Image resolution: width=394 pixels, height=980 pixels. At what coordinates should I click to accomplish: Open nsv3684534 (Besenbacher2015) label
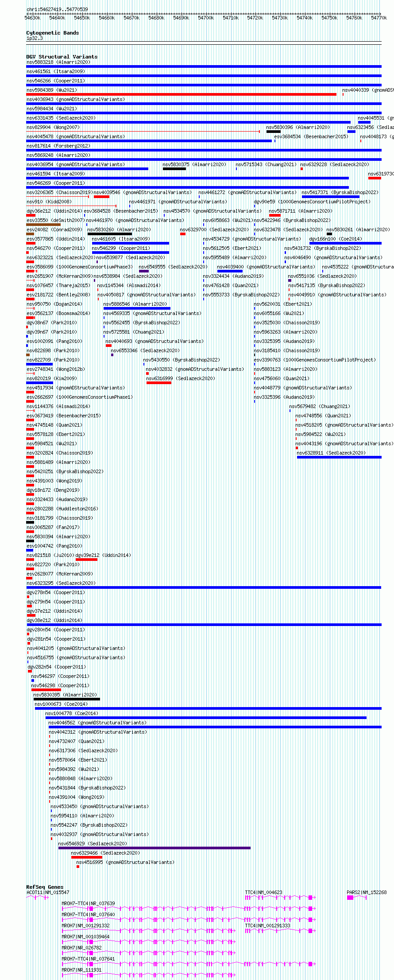[x=311, y=136]
